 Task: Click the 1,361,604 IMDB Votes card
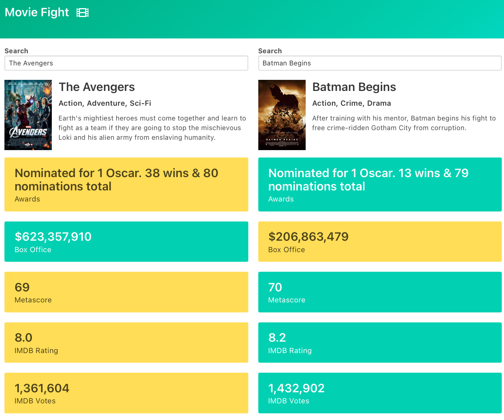coord(126,393)
